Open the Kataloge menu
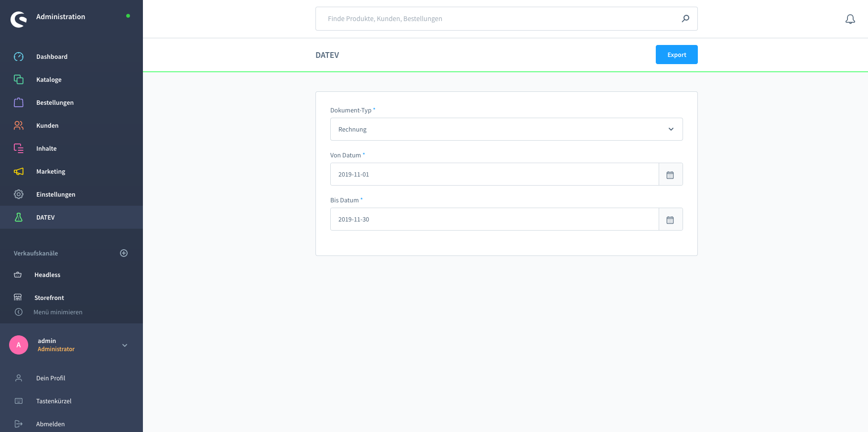 49,79
